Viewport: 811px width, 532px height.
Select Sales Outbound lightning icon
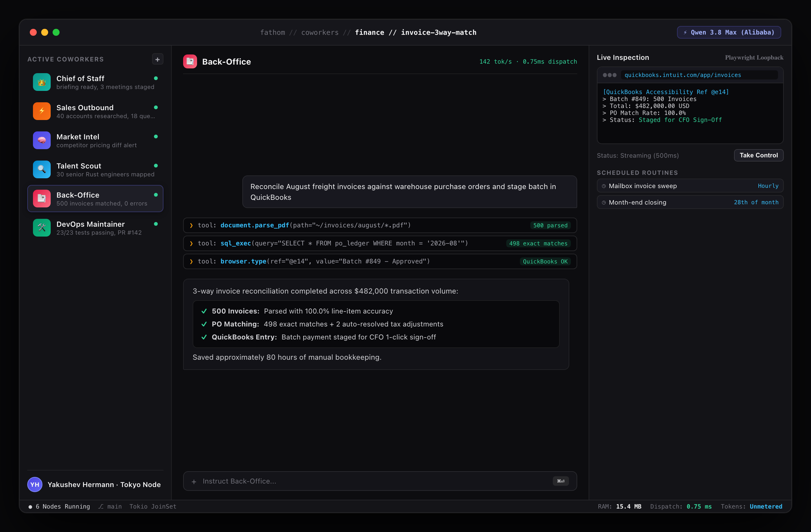pos(42,111)
